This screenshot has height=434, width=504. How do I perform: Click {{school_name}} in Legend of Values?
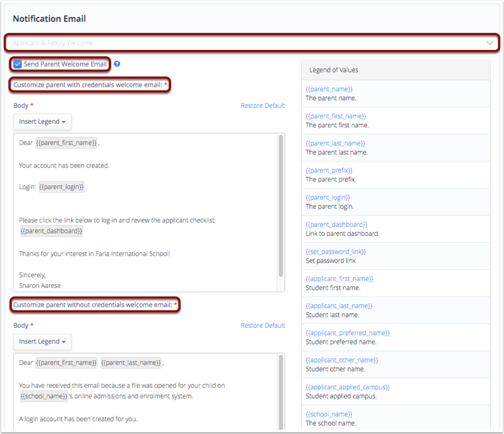click(329, 414)
